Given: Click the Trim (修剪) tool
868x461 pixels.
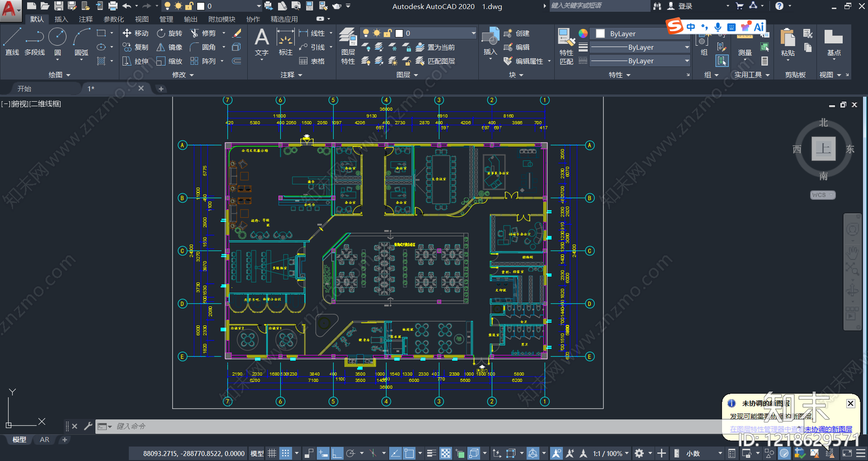Looking at the screenshot, I should coord(203,33).
